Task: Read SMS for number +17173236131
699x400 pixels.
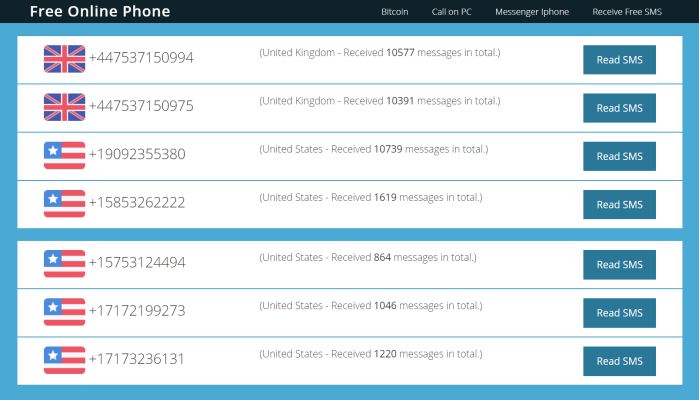Action: click(x=619, y=361)
